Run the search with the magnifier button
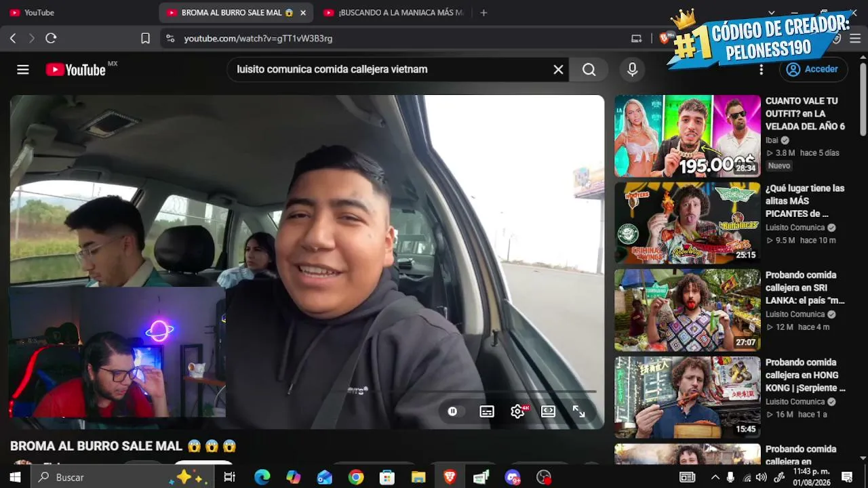868x488 pixels. pos(589,69)
